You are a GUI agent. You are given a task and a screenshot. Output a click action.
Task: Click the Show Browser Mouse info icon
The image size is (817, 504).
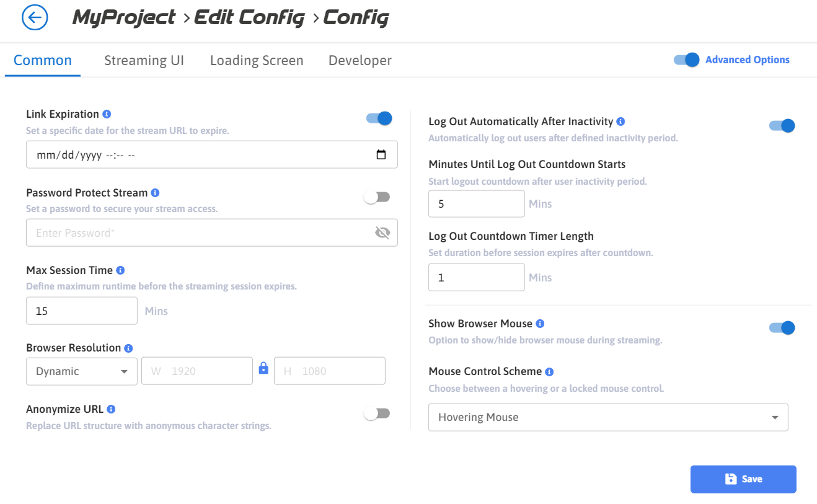[x=540, y=324]
